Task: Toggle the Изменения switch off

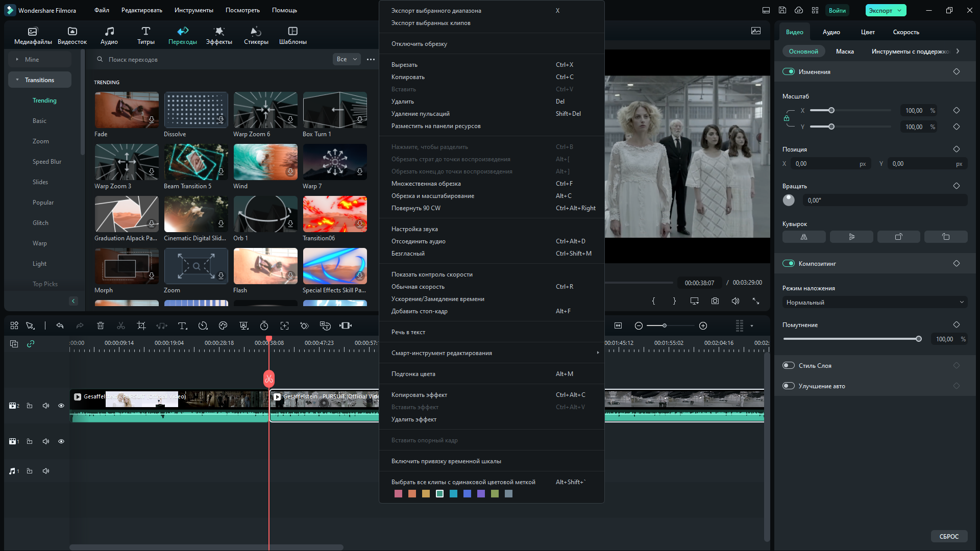Action: [789, 72]
